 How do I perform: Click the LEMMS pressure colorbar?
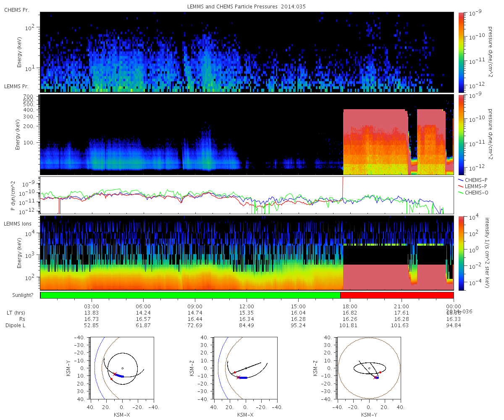coord(461,134)
